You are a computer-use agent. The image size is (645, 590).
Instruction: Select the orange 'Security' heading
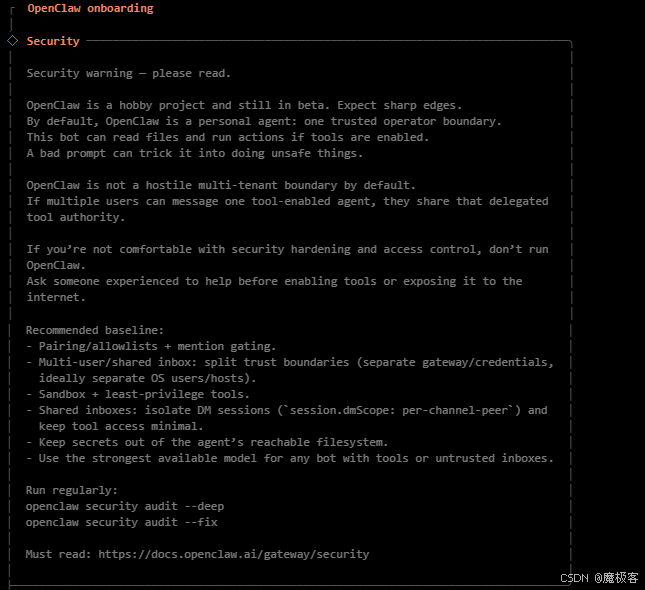[x=53, y=41]
